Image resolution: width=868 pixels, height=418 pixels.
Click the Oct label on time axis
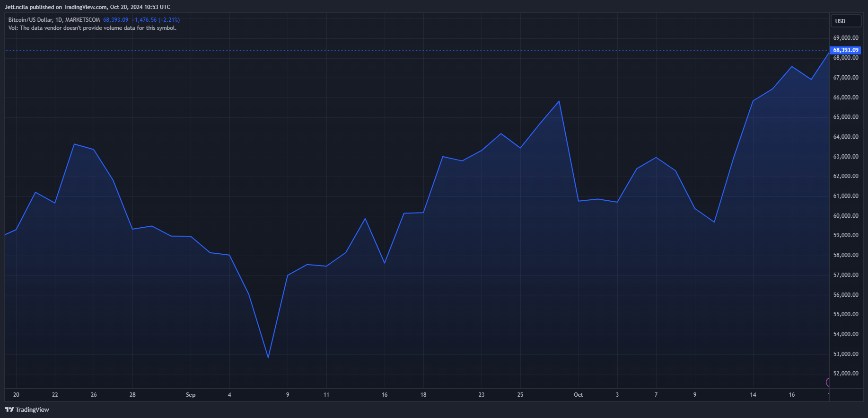click(x=578, y=395)
